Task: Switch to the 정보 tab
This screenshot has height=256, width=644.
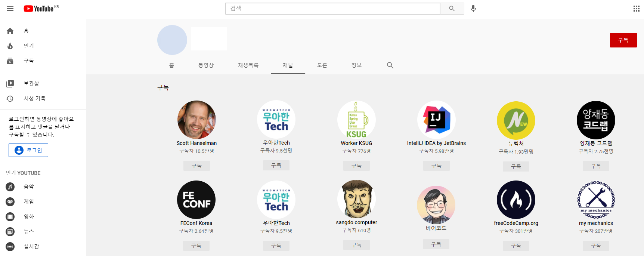Action: [x=356, y=65]
